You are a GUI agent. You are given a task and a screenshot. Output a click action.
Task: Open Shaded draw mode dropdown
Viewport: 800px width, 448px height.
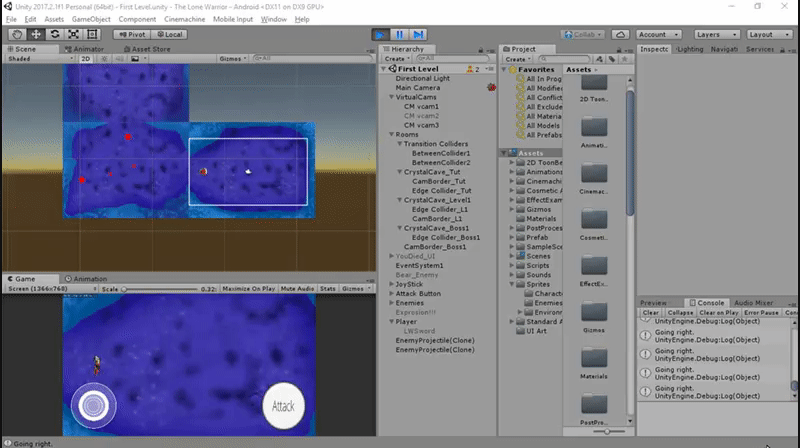[41, 59]
